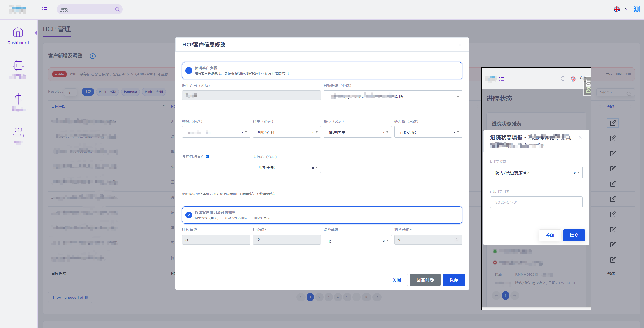Go to page 10 in pagination

pos(366,297)
